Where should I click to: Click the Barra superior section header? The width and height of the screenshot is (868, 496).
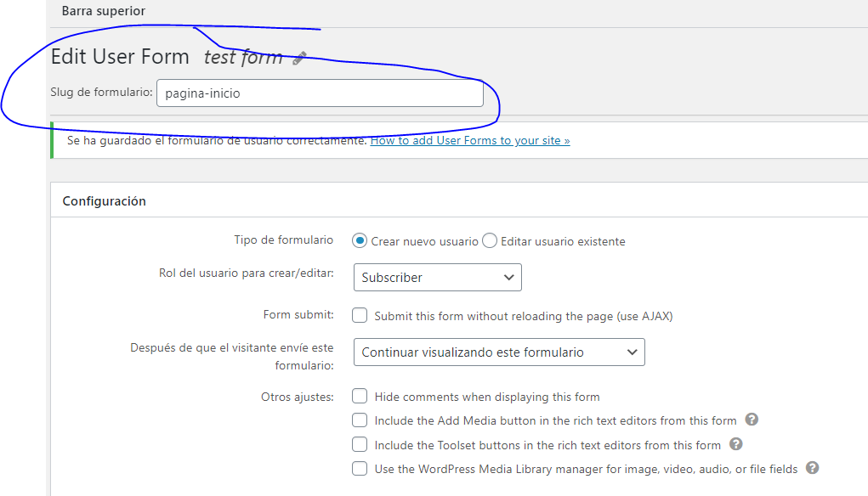[104, 11]
